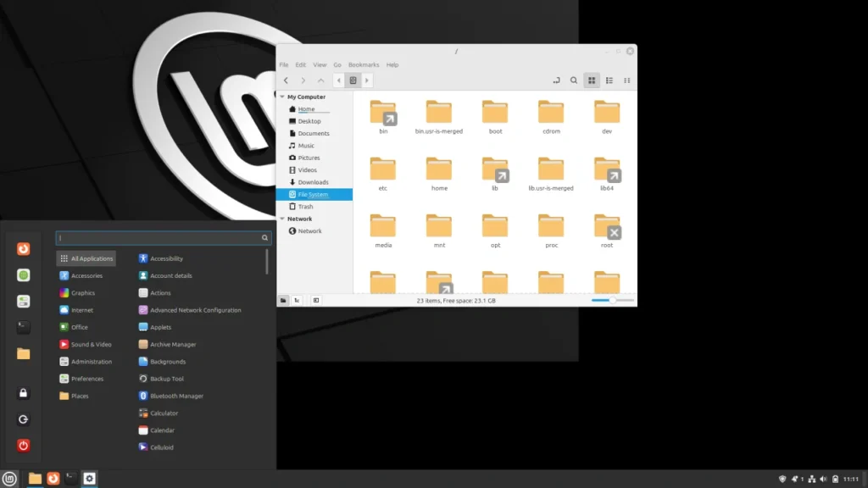Open search in the file manager
Screen dimensions: 868x488
coord(574,80)
